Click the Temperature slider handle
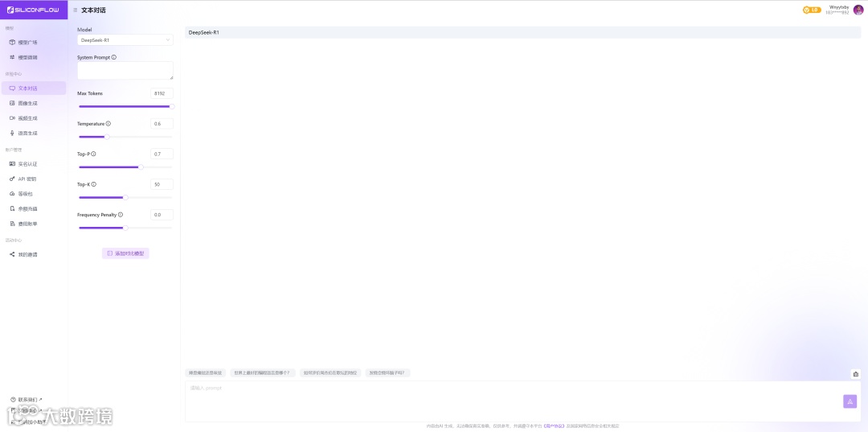Screen dimensions: 868x432 (107, 137)
